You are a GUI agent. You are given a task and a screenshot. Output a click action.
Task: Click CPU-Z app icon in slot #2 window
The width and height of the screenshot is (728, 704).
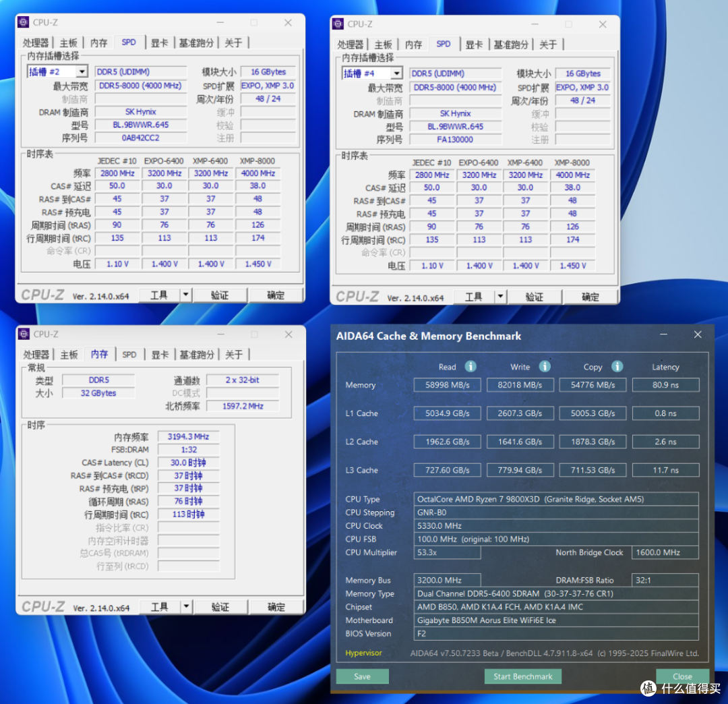[23, 22]
